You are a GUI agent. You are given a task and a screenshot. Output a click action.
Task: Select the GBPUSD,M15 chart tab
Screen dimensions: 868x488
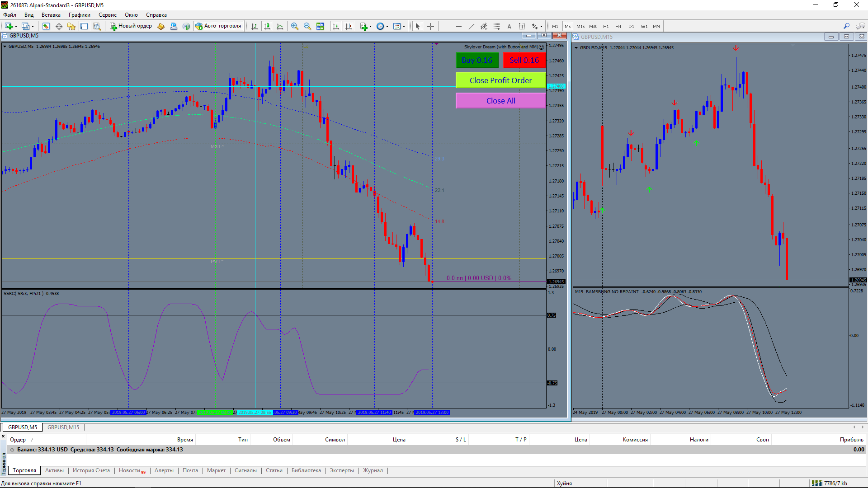[63, 427]
